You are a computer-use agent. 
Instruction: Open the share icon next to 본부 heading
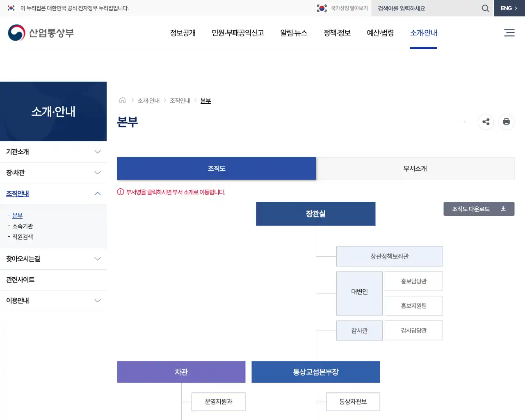(x=486, y=122)
